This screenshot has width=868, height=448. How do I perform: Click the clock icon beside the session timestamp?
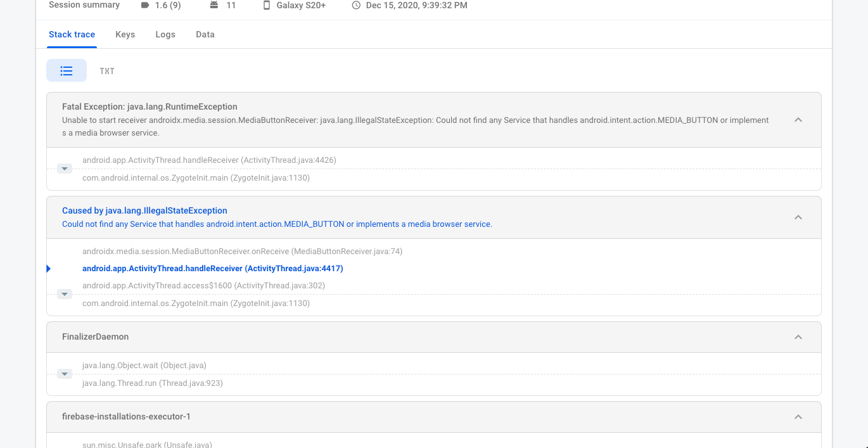[x=355, y=5]
